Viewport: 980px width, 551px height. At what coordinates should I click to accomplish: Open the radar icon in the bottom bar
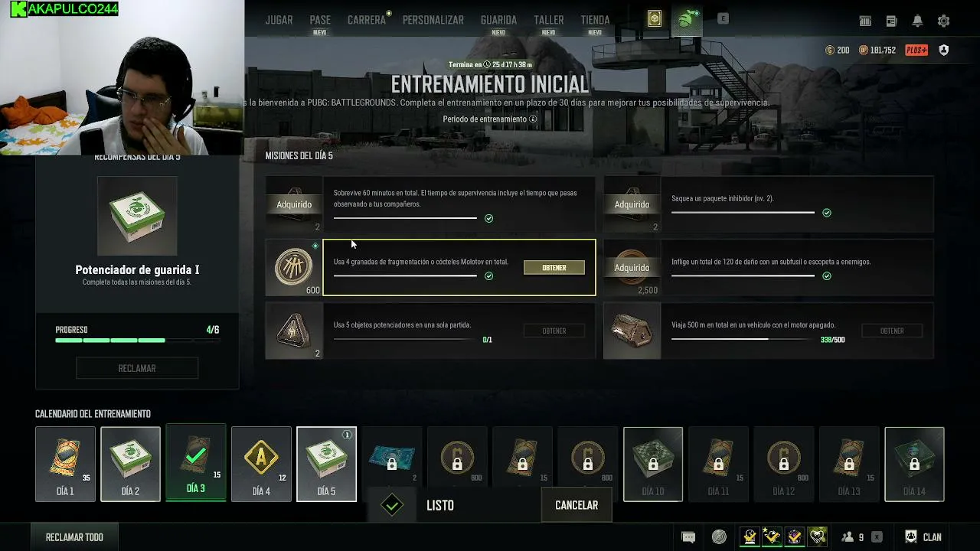[719, 537]
